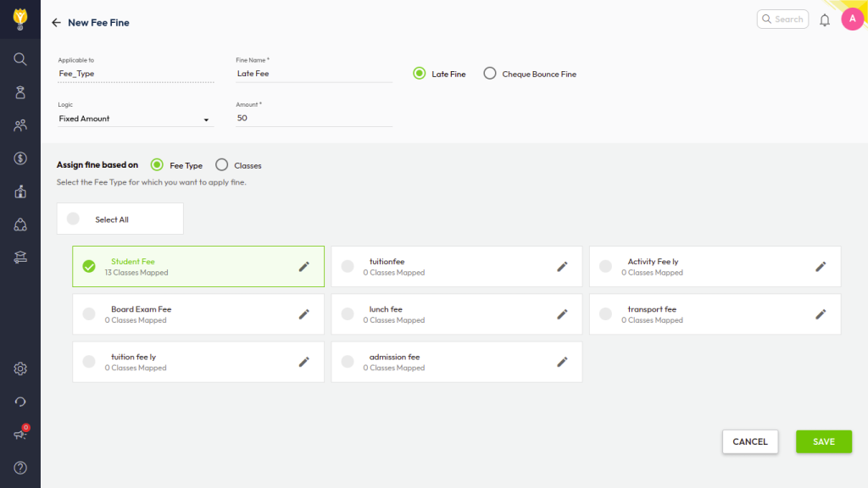Image resolution: width=868 pixels, height=488 pixels.
Task: Open the settings gear in sidebar
Action: pyautogui.click(x=20, y=369)
